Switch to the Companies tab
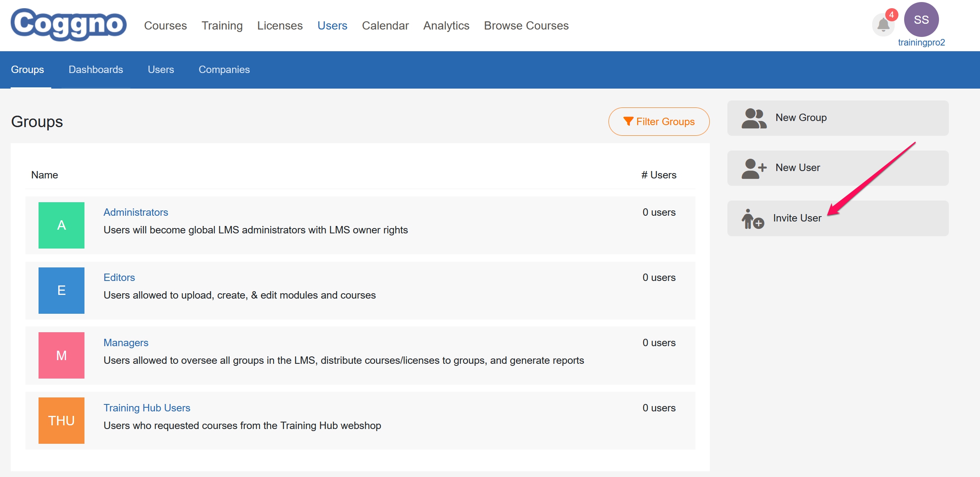This screenshot has height=477, width=980. tap(224, 70)
